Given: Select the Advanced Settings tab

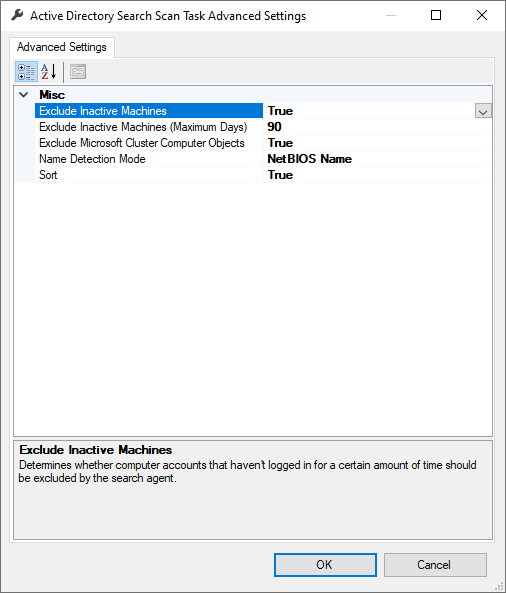Looking at the screenshot, I should tap(62, 47).
